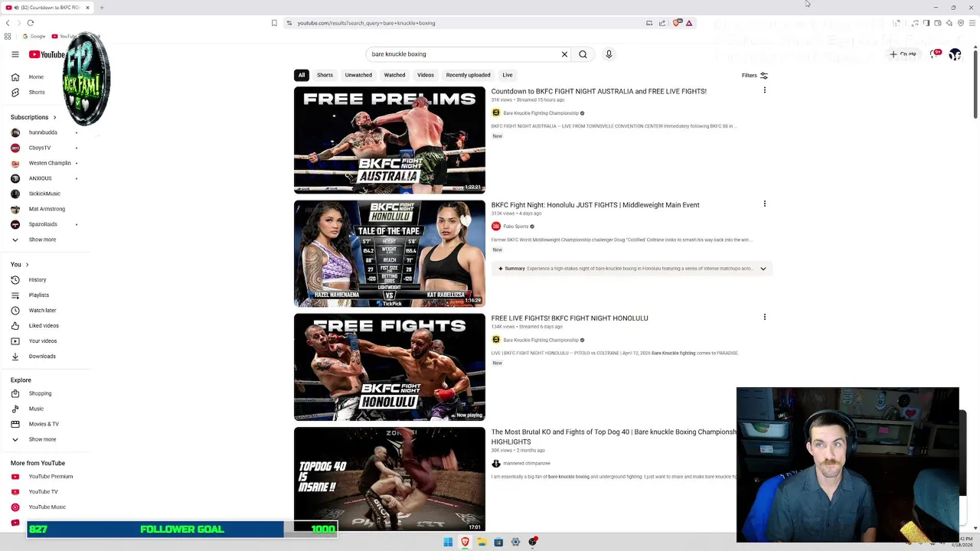Select the Watched filter chip
This screenshot has width=980, height=551.
394,75
